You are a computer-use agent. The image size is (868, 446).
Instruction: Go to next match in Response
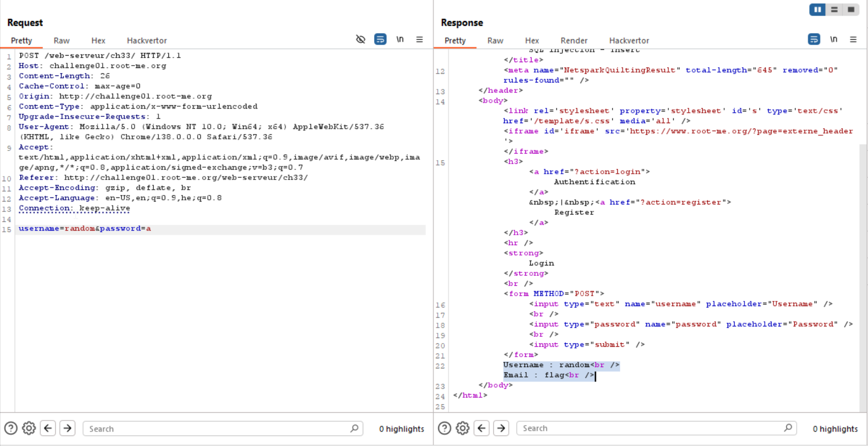tap(501, 429)
